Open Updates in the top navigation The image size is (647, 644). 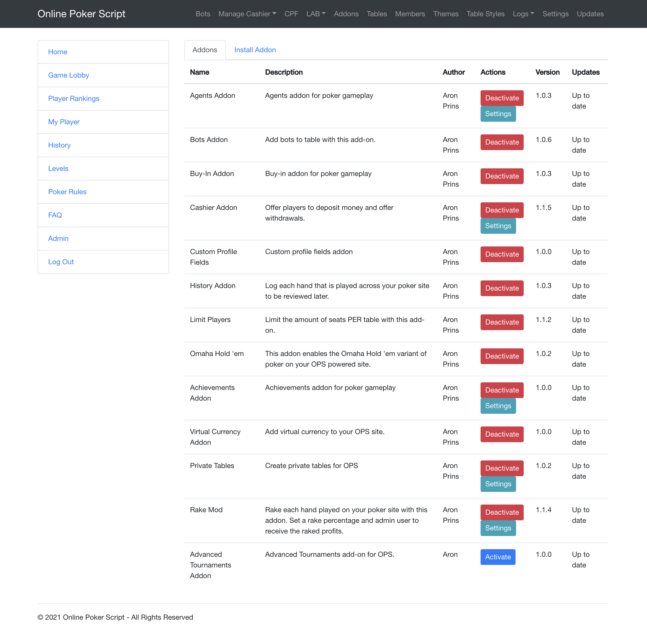[590, 14]
